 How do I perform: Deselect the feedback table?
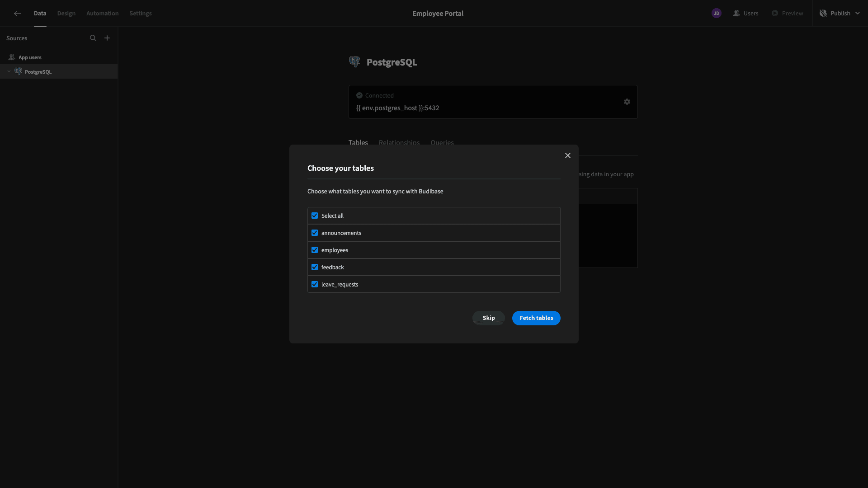(x=315, y=267)
